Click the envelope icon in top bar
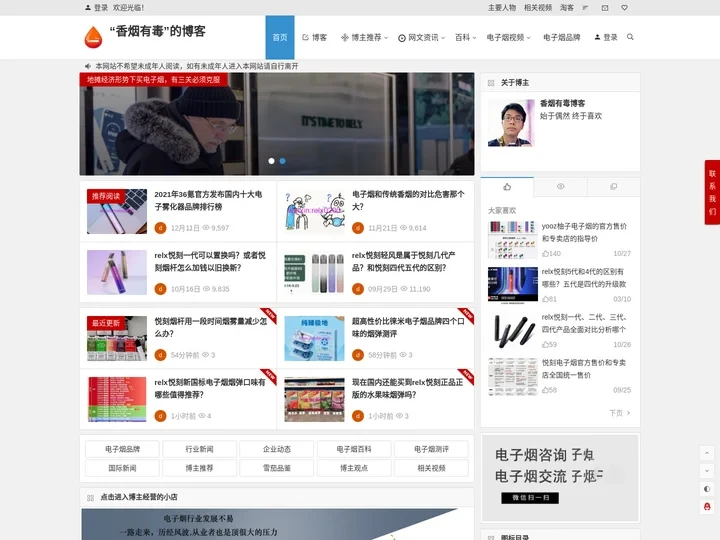 coord(605,8)
